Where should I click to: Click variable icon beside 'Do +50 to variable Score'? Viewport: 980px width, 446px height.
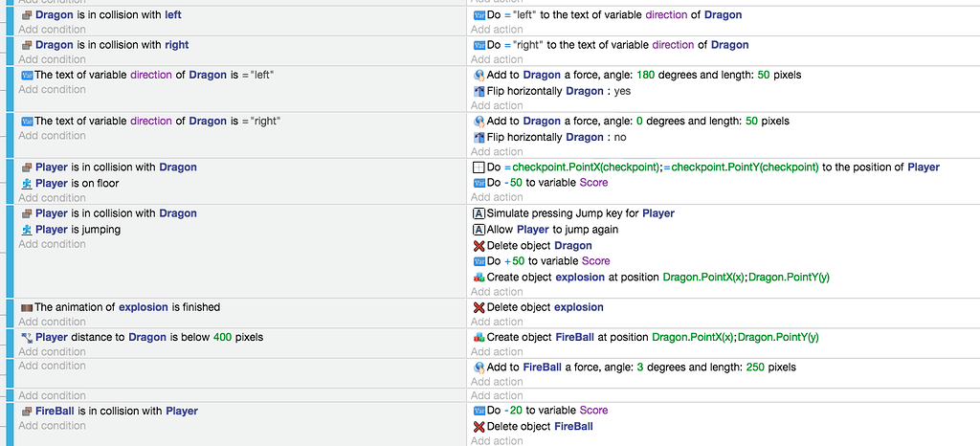click(x=479, y=261)
